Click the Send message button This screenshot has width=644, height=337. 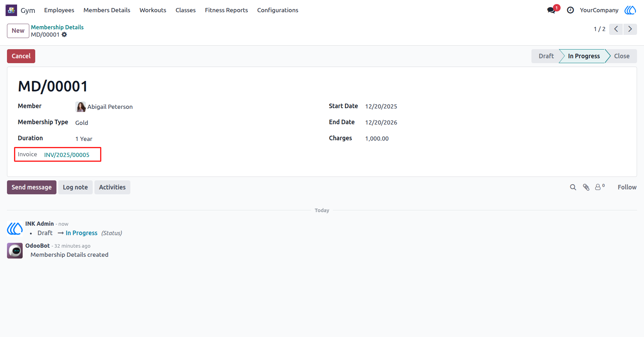coord(32,187)
